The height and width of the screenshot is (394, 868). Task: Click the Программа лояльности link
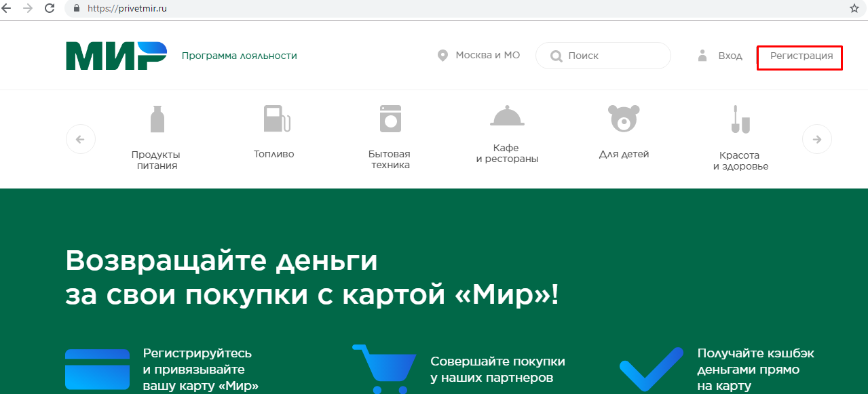pos(239,56)
